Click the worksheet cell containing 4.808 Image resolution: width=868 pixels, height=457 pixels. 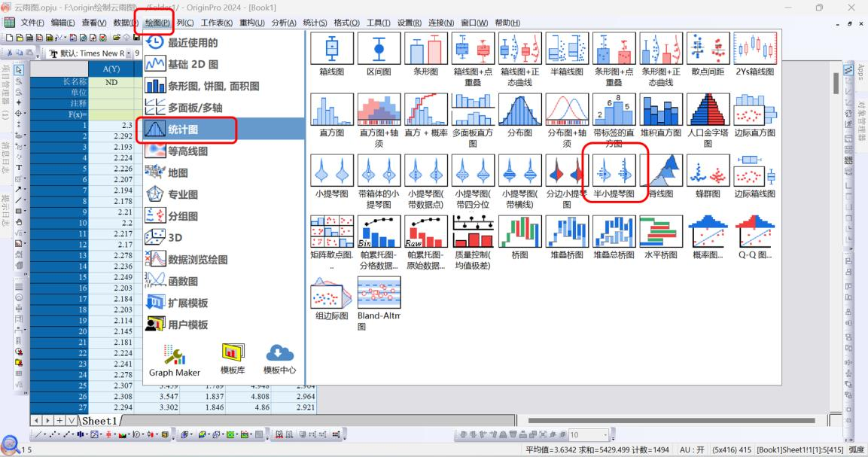coord(248,397)
